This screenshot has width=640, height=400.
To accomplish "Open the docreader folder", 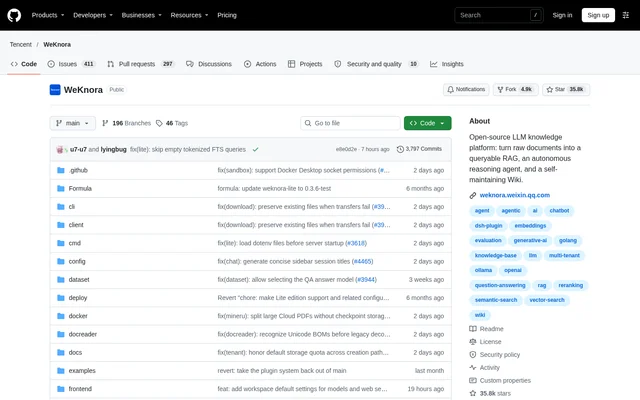I will click(x=82, y=334).
